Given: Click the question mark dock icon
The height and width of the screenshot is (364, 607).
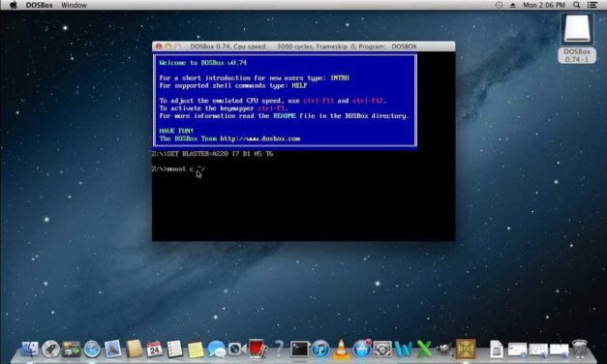Looking at the screenshot, I should point(279,349).
